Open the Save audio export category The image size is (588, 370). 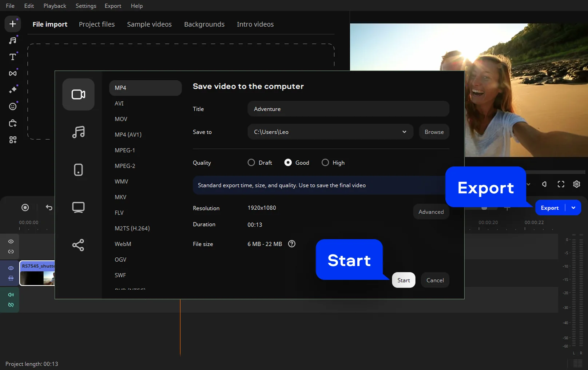(78, 132)
